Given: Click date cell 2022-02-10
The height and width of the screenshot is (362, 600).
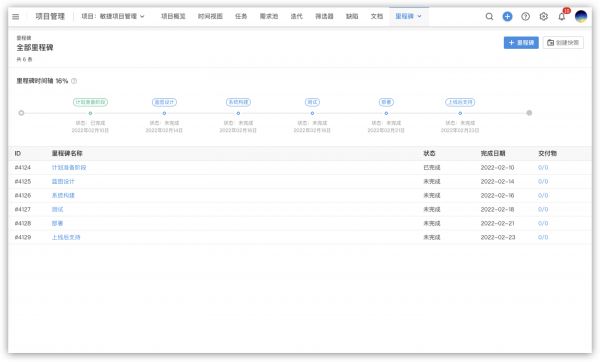Looking at the screenshot, I should click(497, 168).
